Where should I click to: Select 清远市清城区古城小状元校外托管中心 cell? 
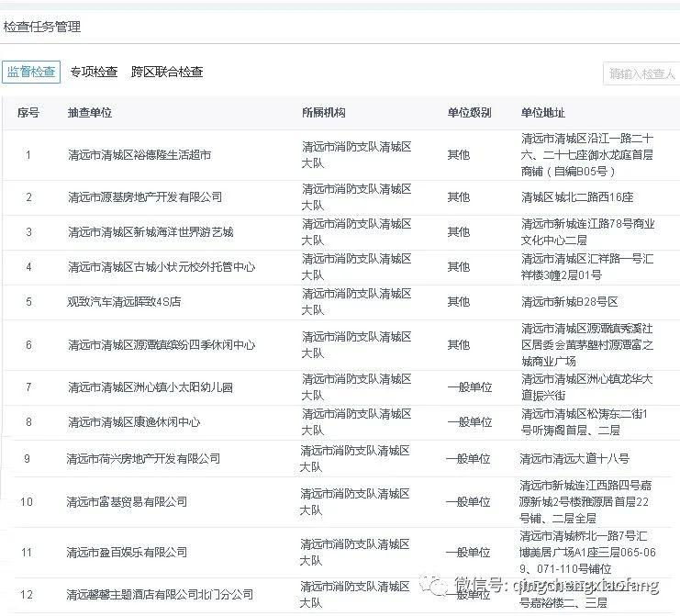coord(162,267)
